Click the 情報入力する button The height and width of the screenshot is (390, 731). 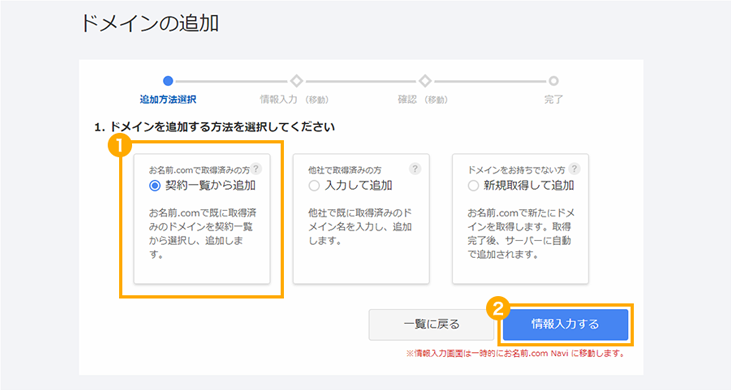click(565, 324)
